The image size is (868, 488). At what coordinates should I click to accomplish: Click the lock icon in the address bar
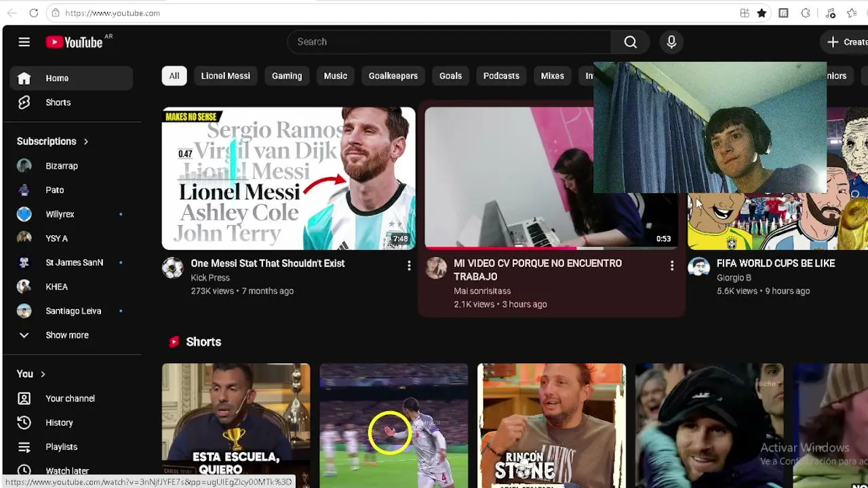(x=56, y=13)
